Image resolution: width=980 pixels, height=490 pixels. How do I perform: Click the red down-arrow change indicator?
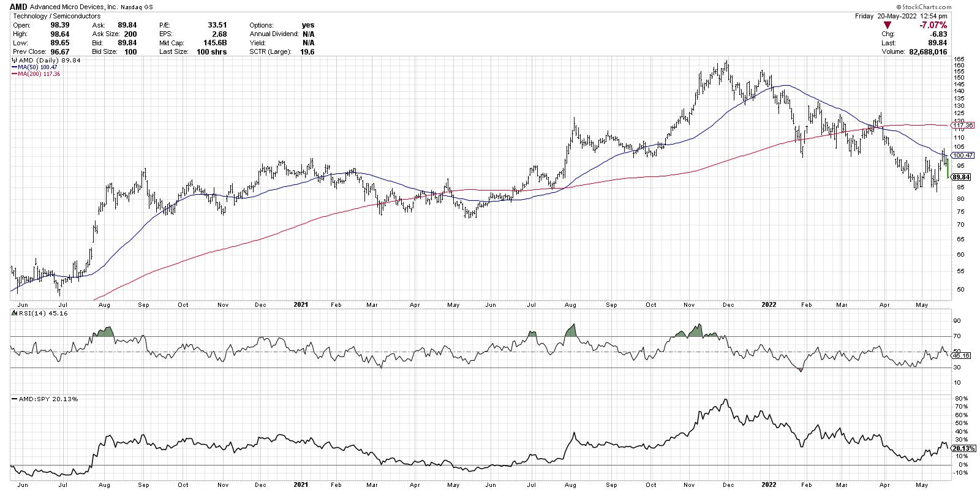coord(888,26)
